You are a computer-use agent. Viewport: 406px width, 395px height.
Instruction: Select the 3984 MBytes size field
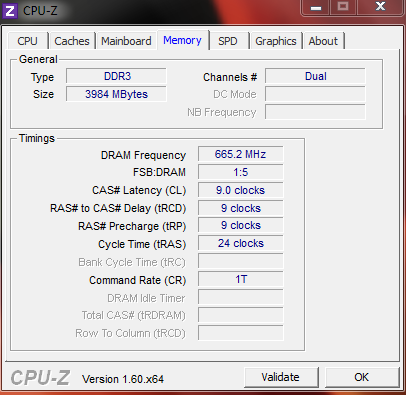[116, 94]
